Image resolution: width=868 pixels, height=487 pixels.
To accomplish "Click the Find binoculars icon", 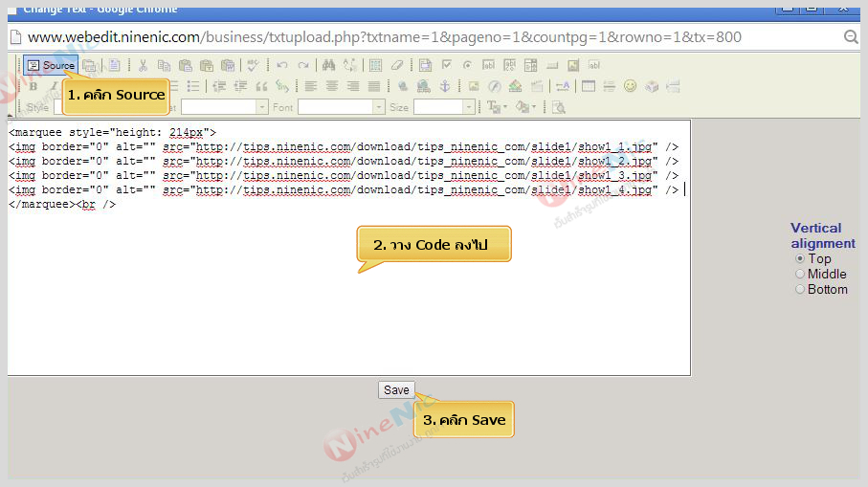I will [328, 65].
